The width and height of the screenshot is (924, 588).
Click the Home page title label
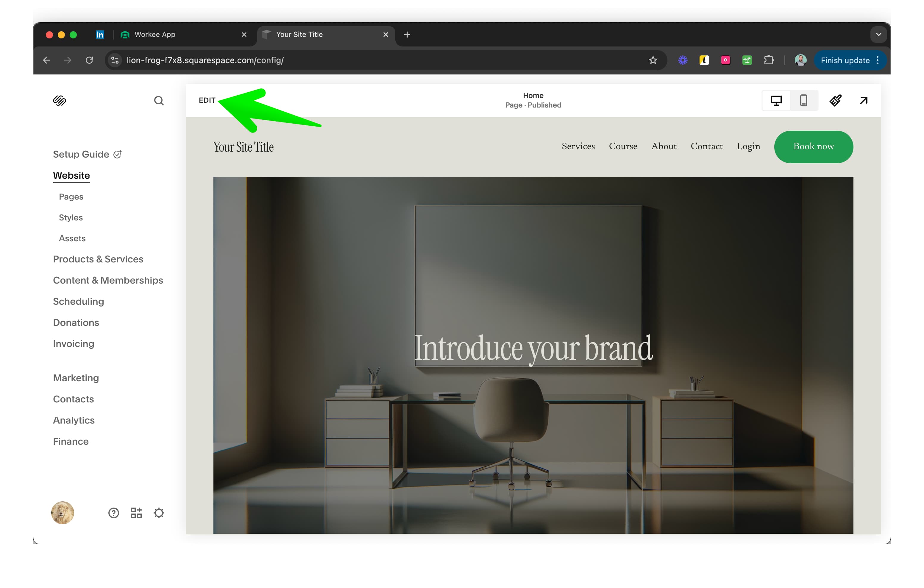point(533,95)
